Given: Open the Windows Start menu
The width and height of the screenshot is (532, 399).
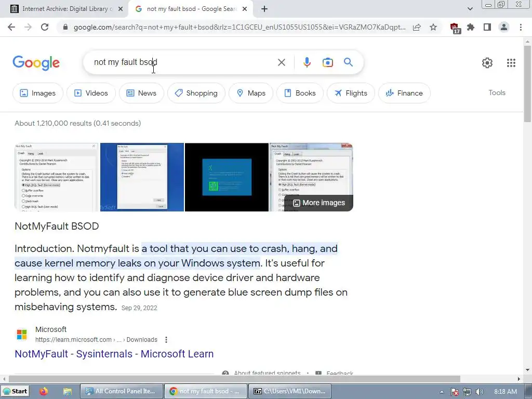Looking at the screenshot, I should click(x=15, y=391).
